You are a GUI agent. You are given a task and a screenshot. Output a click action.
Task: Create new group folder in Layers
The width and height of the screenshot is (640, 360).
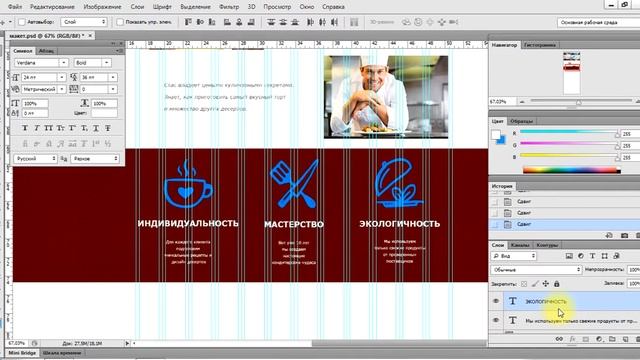coord(612,339)
